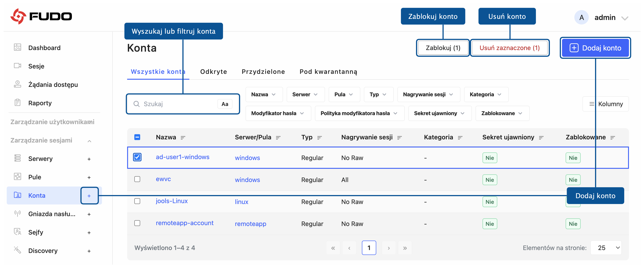Click the Discovery wand icon
The width and height of the screenshot is (644, 270).
pyautogui.click(x=18, y=250)
